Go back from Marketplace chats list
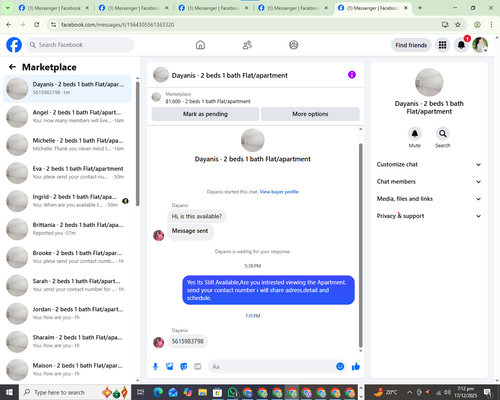This screenshot has width=500, height=400. point(12,67)
